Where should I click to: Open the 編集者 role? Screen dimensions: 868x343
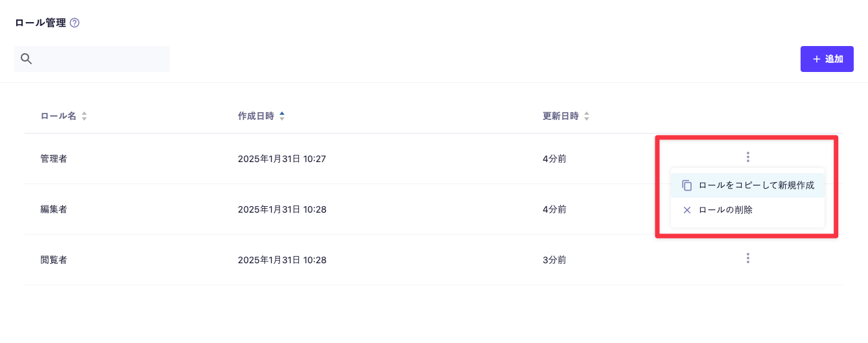click(54, 209)
